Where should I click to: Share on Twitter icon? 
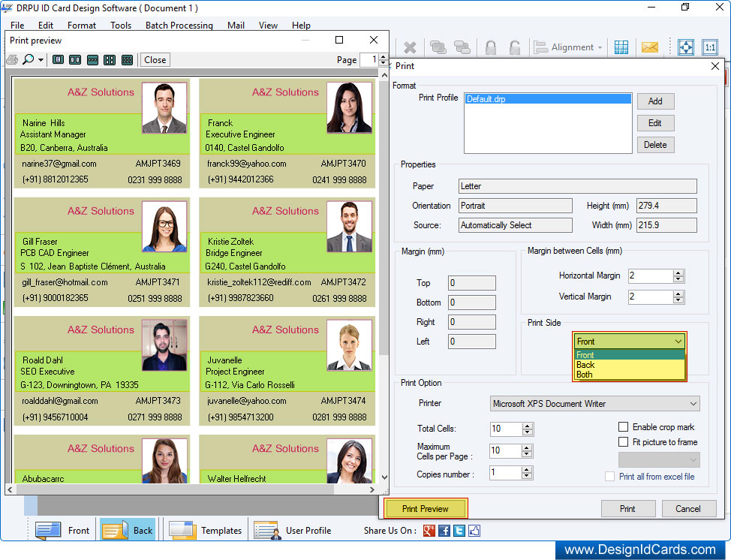459,531
